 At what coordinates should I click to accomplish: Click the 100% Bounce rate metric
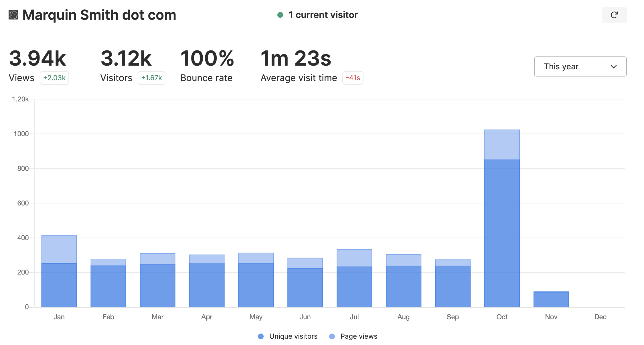(207, 59)
